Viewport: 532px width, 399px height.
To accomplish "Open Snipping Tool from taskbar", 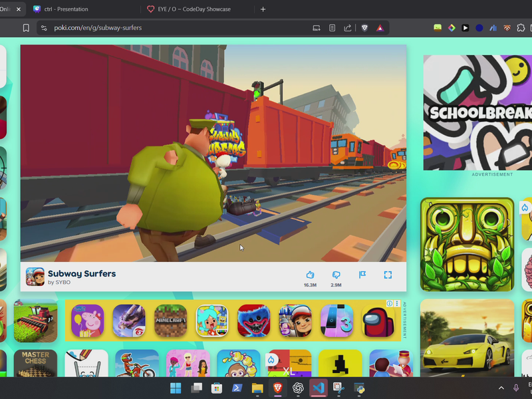I will pyautogui.click(x=338, y=388).
